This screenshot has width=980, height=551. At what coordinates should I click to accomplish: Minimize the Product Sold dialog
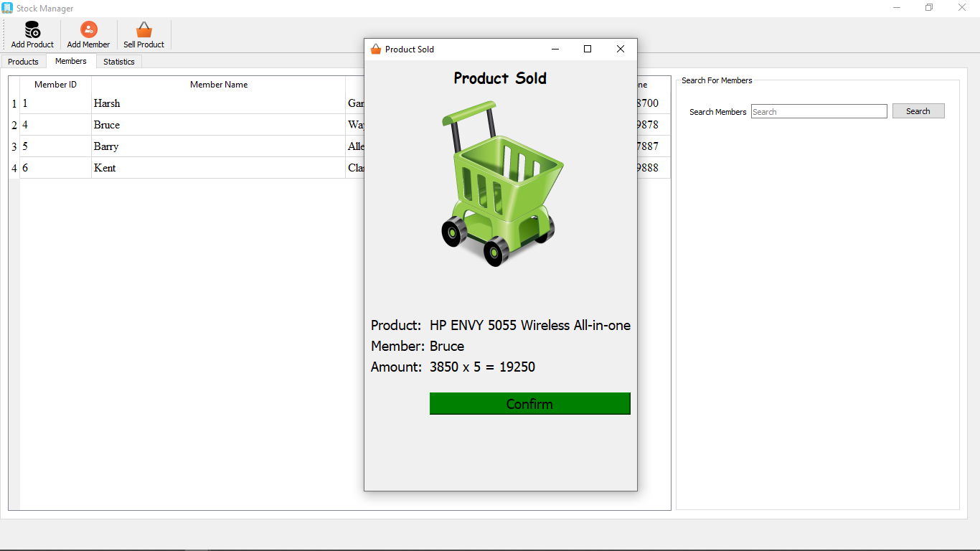(555, 49)
